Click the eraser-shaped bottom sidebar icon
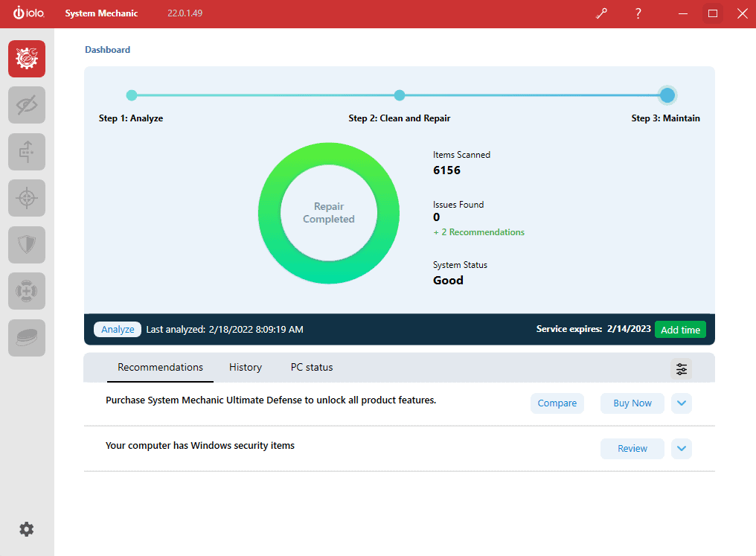The height and width of the screenshot is (556, 756). pos(27,338)
